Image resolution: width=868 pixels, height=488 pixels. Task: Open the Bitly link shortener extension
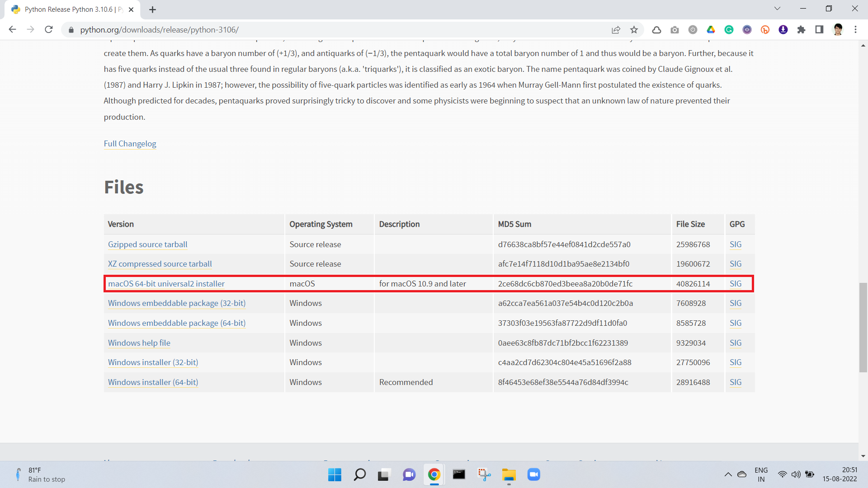(765, 30)
